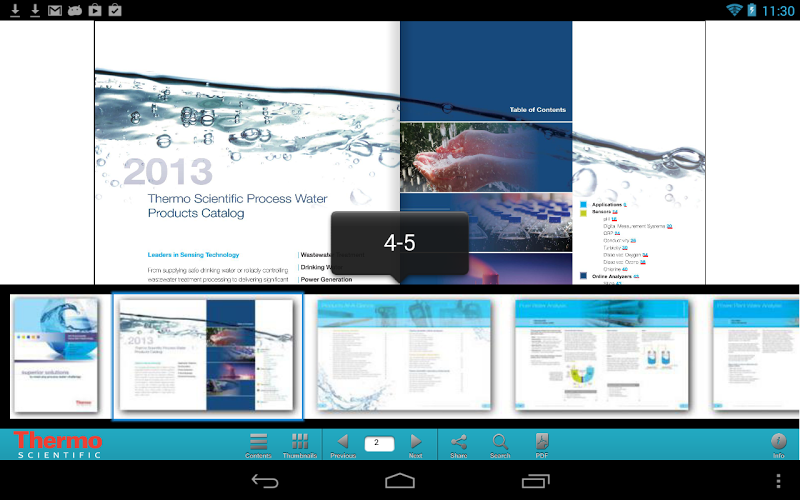Tap the 11:30 clock
Viewport: 800px width, 500px height.
pos(778,10)
